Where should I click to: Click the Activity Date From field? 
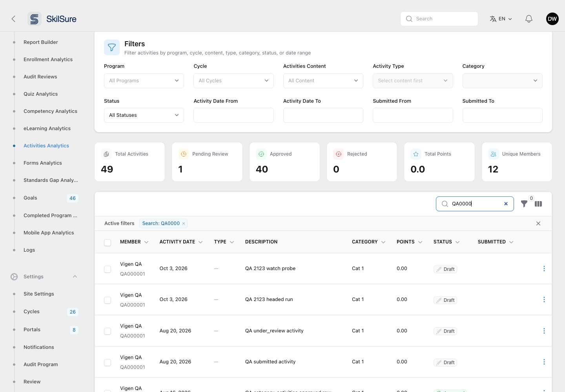(233, 115)
